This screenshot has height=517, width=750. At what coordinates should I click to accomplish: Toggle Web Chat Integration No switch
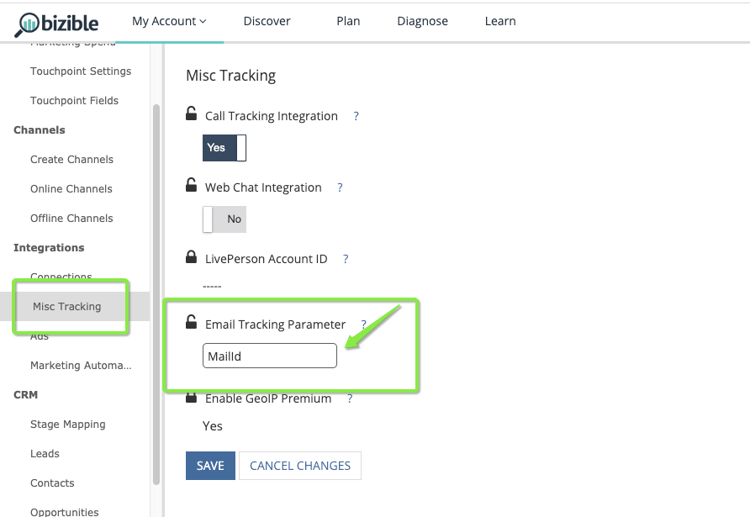coord(224,219)
